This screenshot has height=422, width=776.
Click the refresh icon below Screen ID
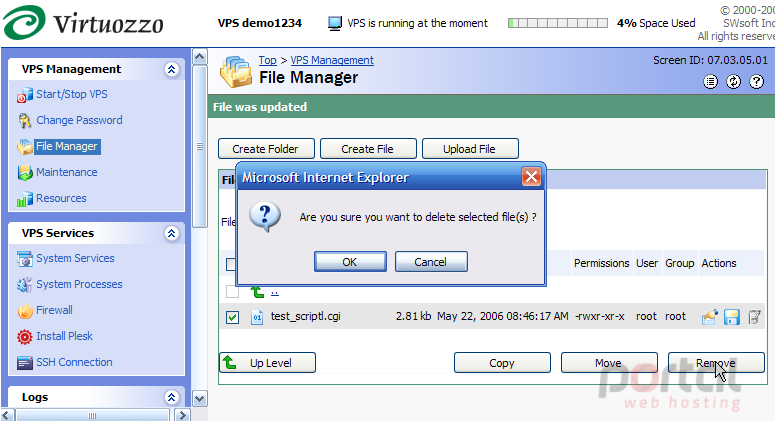(733, 82)
